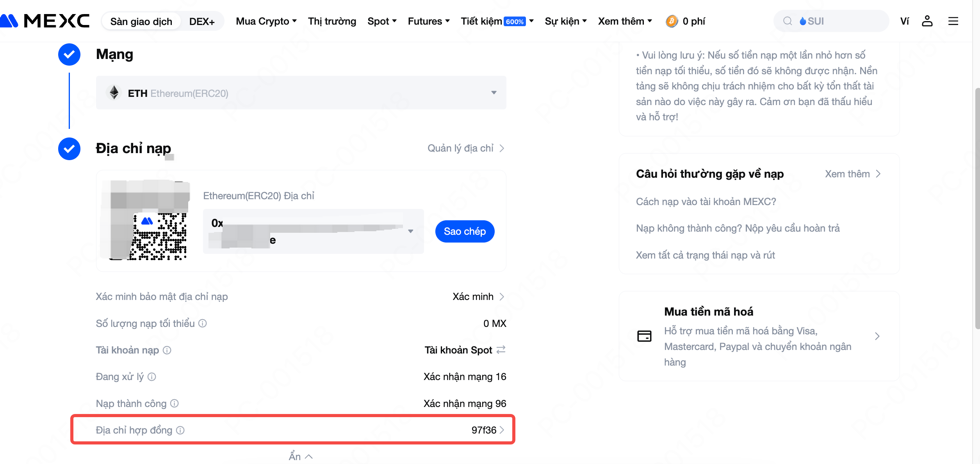This screenshot has height=464, width=980.
Task: Open the Tiết kiệm menu
Action: tap(497, 21)
